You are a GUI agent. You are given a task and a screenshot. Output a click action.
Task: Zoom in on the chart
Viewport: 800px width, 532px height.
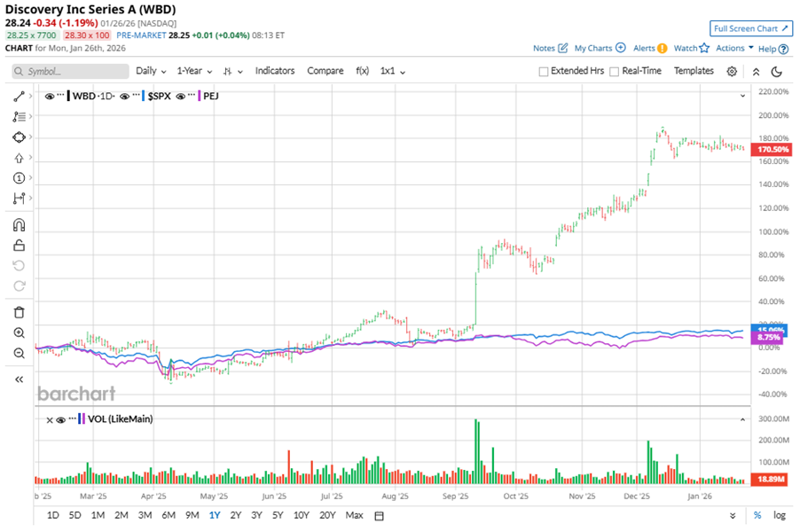(x=19, y=333)
